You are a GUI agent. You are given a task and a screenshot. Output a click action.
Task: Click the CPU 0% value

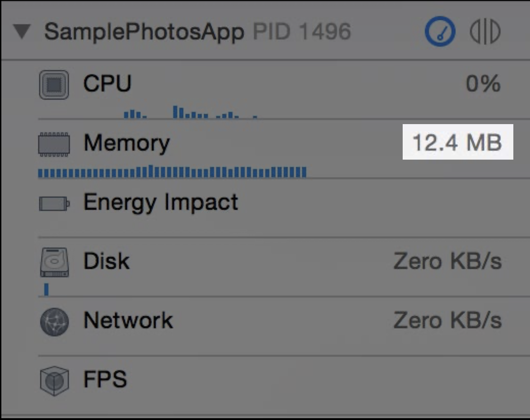483,84
